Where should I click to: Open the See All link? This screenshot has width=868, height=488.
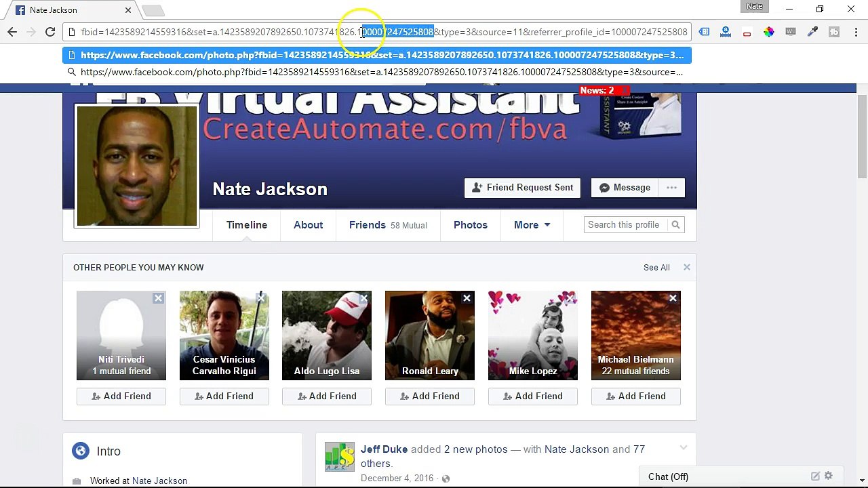pos(656,267)
